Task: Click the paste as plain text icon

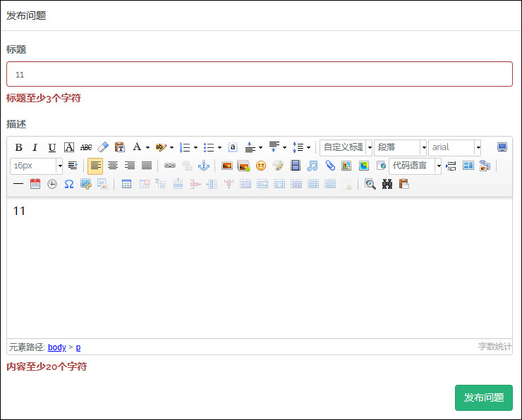Action: coord(120,147)
